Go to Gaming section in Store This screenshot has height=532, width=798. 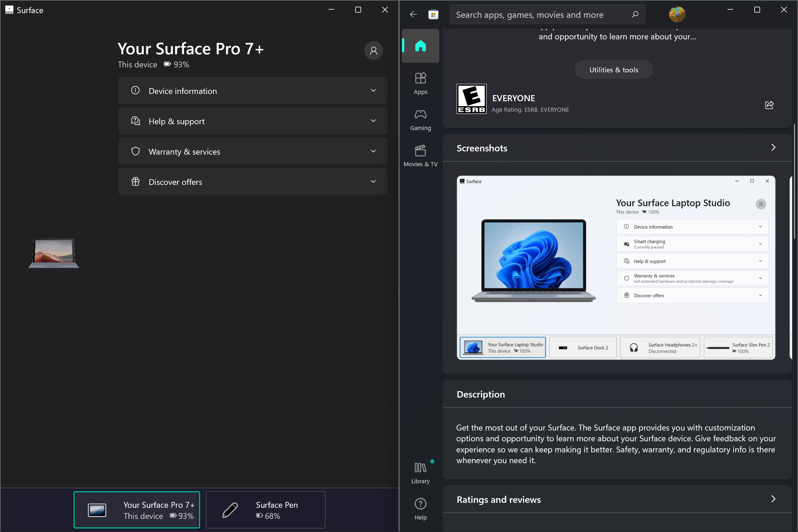click(x=420, y=120)
